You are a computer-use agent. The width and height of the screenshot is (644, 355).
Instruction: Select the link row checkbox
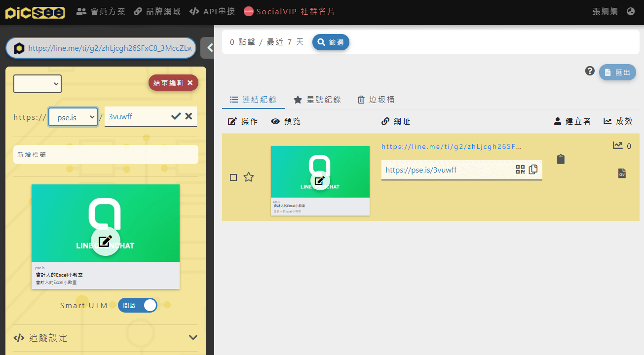(234, 177)
